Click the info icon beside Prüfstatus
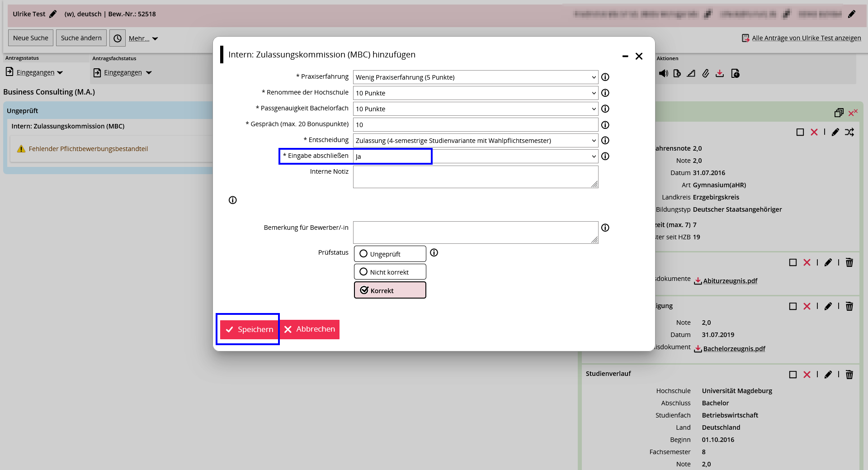Viewport: 868px width, 470px height. [x=434, y=253]
